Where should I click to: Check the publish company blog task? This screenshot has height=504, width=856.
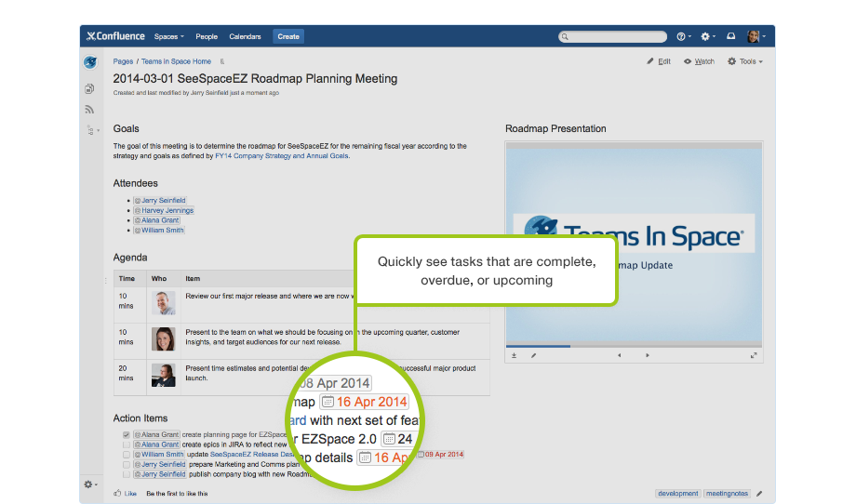pyautogui.click(x=127, y=474)
